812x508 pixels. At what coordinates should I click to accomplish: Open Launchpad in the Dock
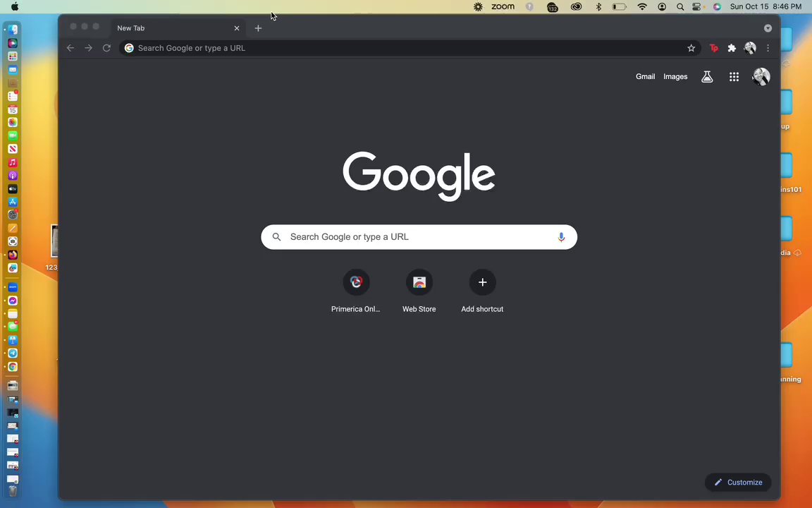tap(13, 56)
